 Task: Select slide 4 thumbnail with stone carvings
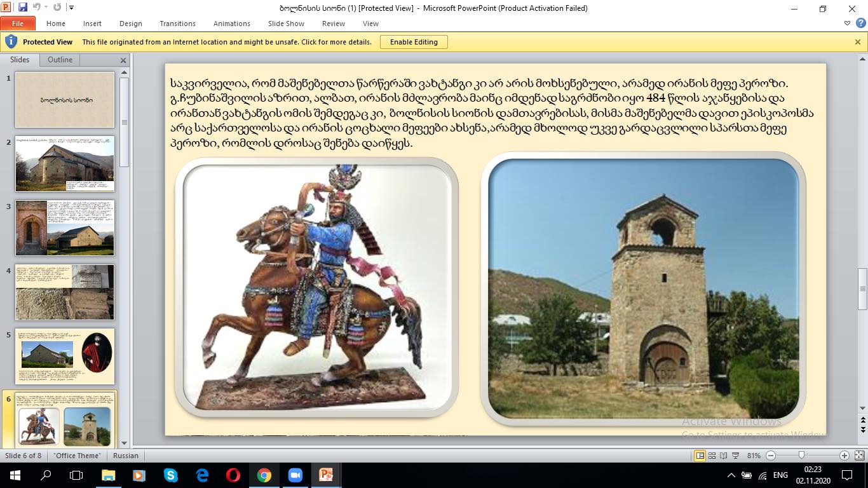point(65,292)
